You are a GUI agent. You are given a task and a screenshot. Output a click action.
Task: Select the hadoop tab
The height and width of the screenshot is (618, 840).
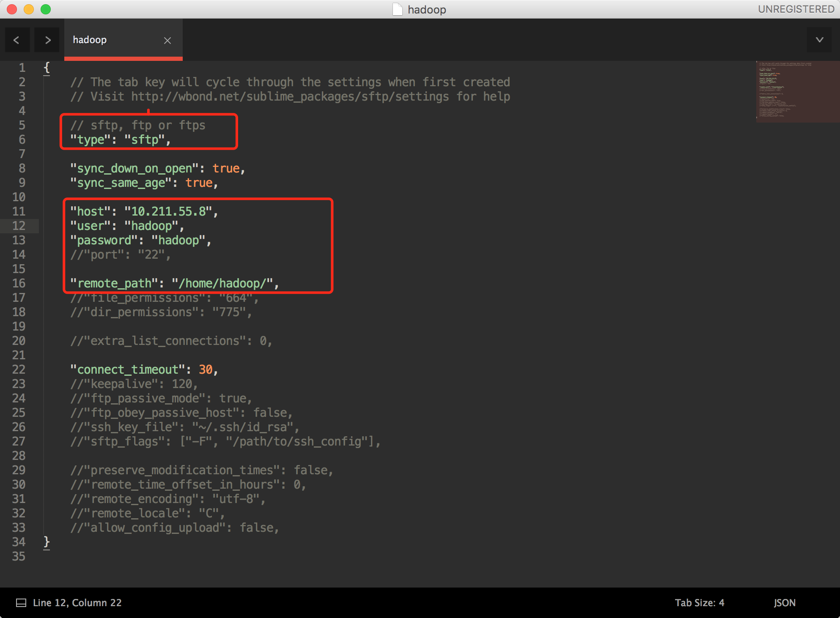tap(123, 40)
